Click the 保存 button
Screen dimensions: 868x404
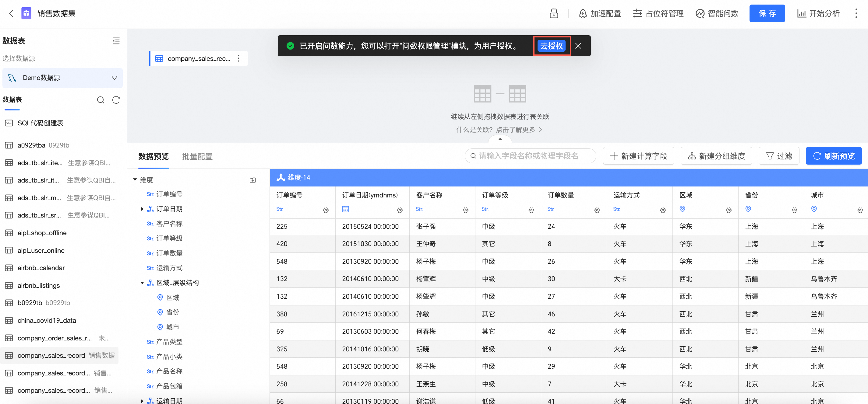click(767, 13)
